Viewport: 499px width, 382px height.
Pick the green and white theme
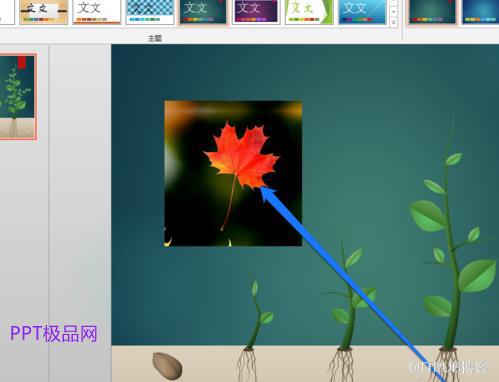pyautogui.click(x=309, y=12)
